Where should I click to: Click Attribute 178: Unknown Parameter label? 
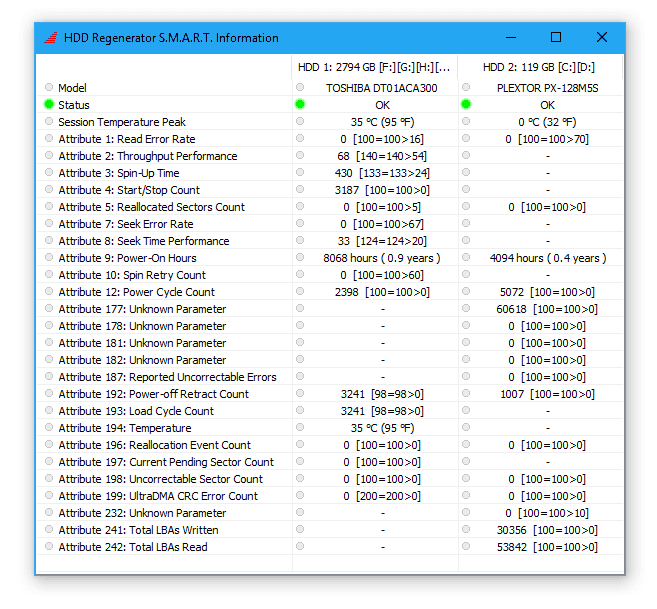coord(142,326)
